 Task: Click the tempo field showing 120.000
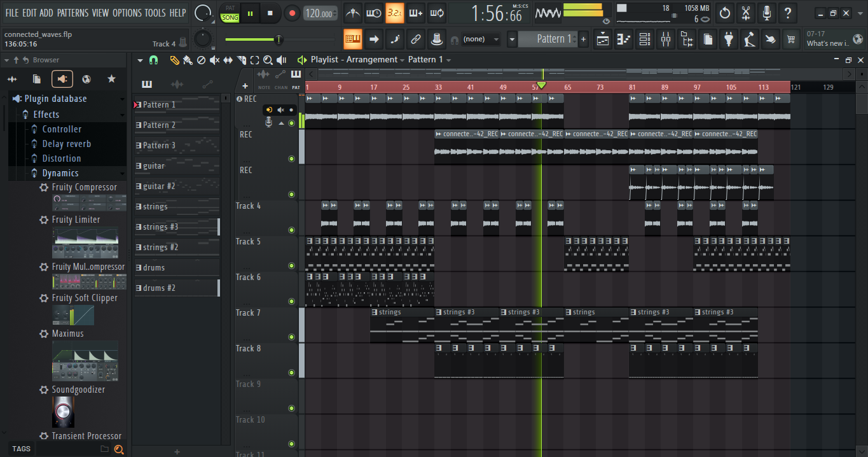(319, 13)
